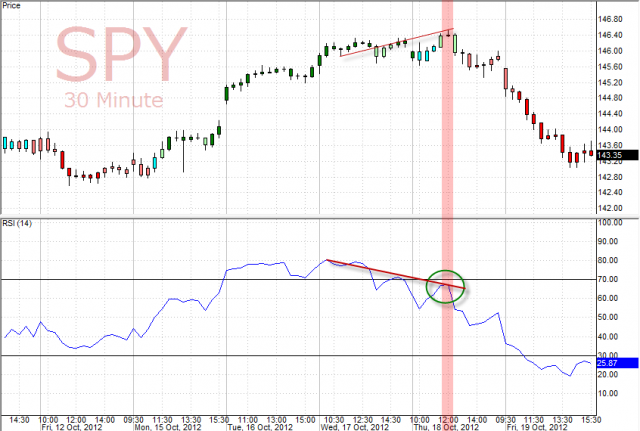Click the 144.00 price axis value
This screenshot has height=431, width=640.
coord(610,129)
